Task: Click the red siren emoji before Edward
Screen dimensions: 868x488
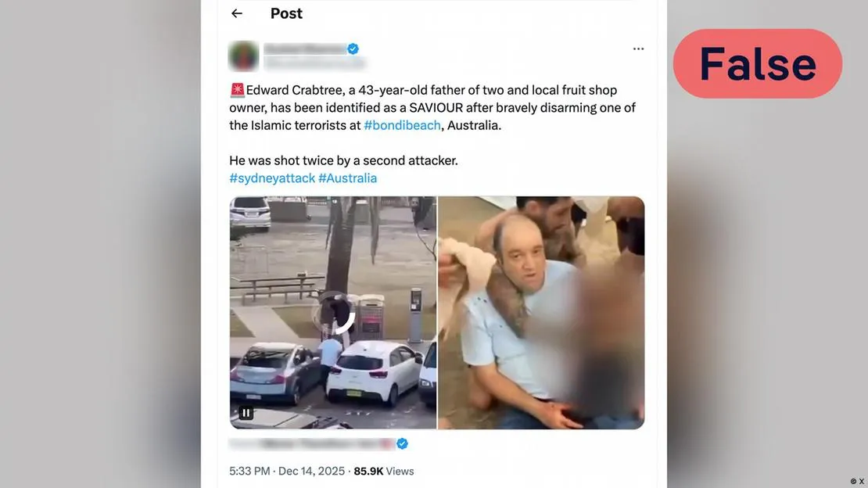Action: tap(237, 90)
